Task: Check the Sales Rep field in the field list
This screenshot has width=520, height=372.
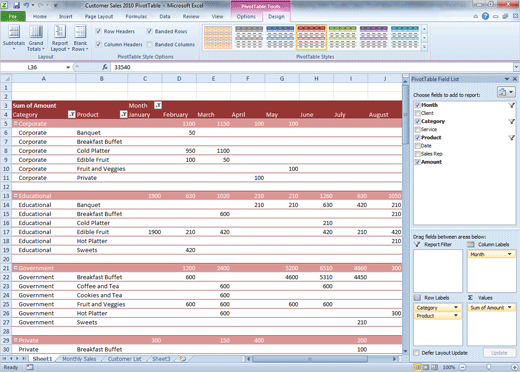Action: coord(417,154)
